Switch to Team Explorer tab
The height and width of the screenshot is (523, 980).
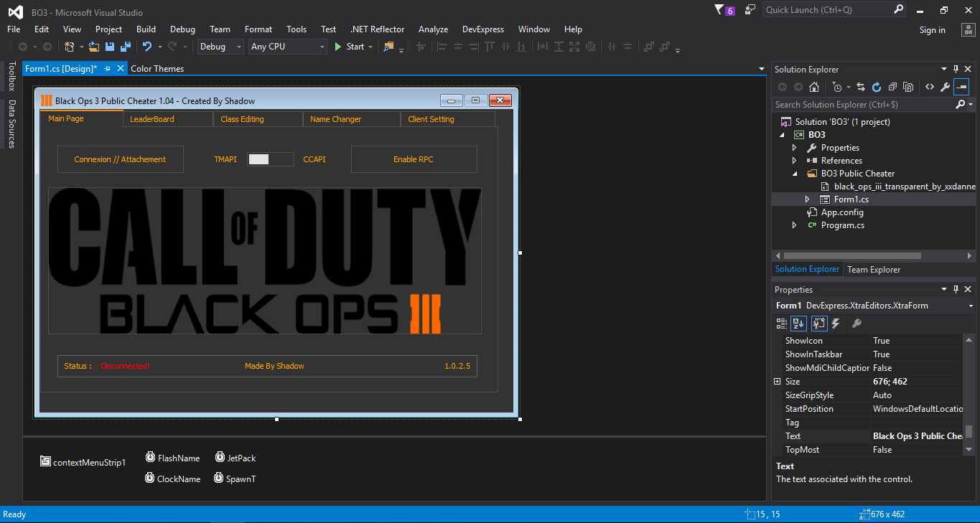pyautogui.click(x=874, y=270)
